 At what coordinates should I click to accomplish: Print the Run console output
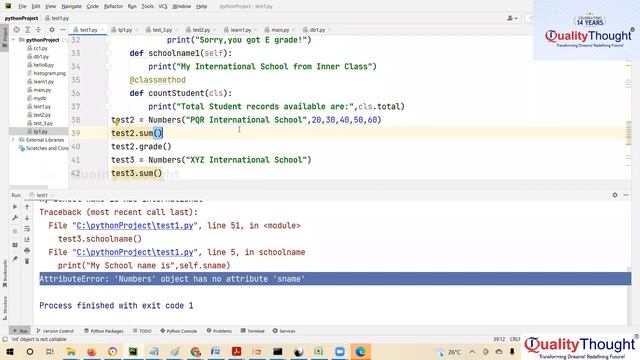pos(27,250)
